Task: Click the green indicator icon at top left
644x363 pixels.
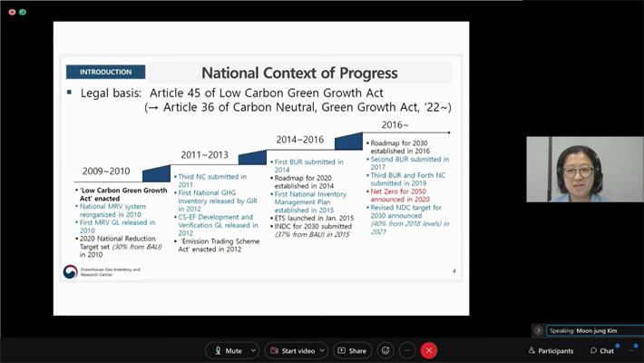Action: pos(22,12)
